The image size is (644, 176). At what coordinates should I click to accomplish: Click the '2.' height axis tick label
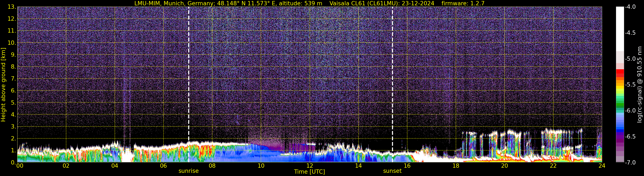[13, 139]
